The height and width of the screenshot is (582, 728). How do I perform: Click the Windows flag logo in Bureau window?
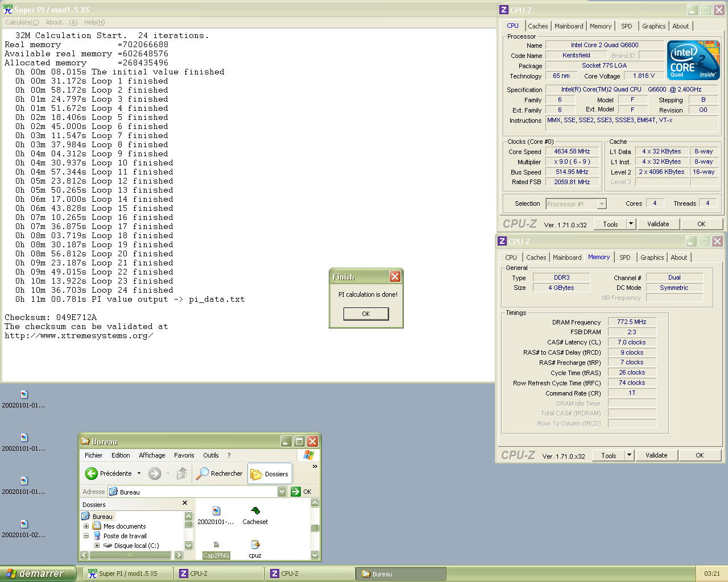pos(309,455)
